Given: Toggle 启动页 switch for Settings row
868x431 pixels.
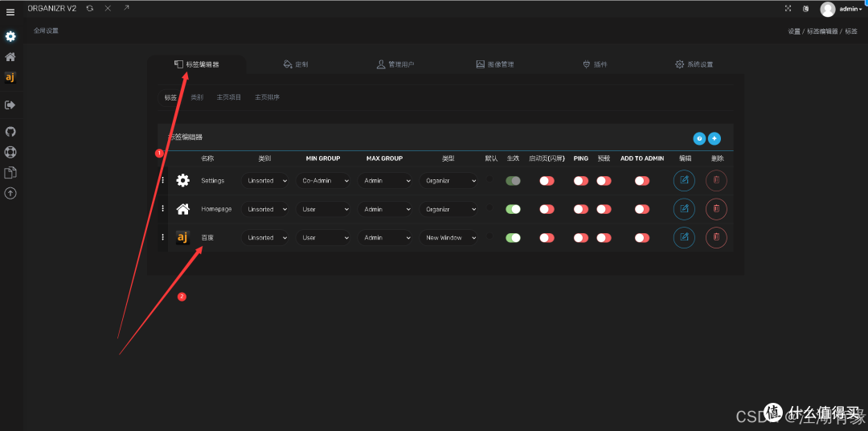Looking at the screenshot, I should [547, 181].
